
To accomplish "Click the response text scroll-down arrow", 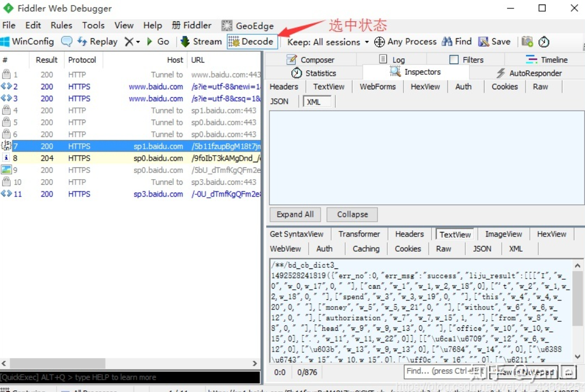I will [x=578, y=356].
